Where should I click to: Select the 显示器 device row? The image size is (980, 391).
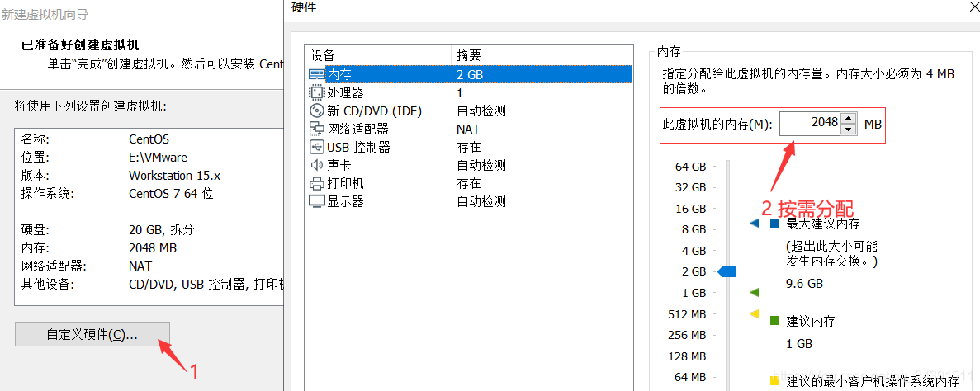point(469,202)
